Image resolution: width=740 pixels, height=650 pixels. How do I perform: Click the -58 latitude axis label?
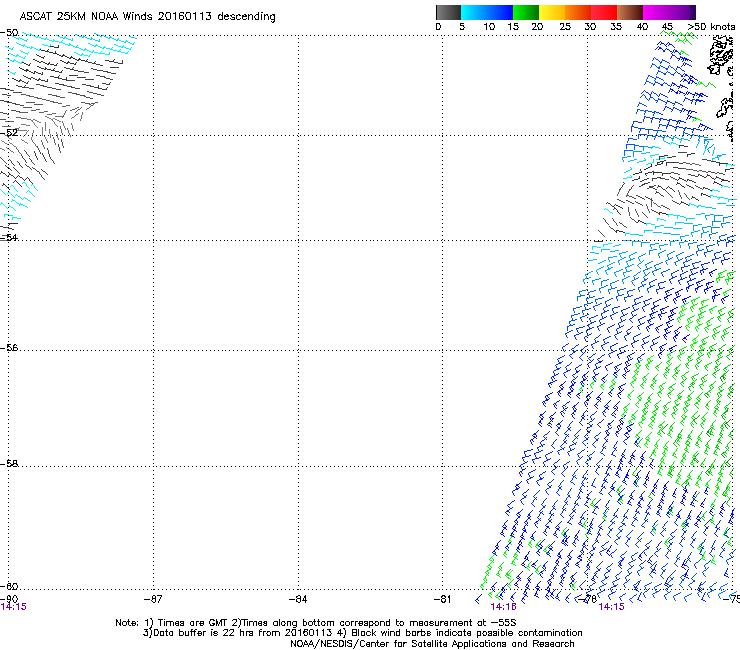click(9, 464)
